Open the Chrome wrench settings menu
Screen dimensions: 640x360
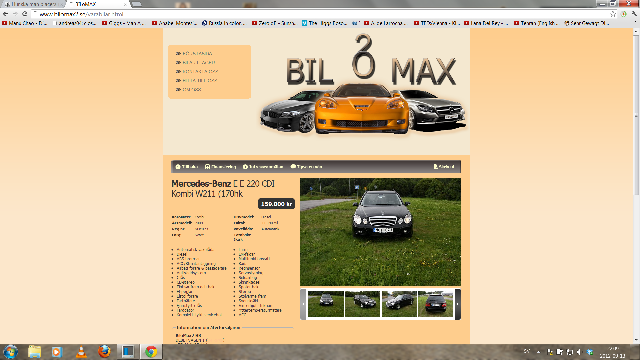click(634, 14)
